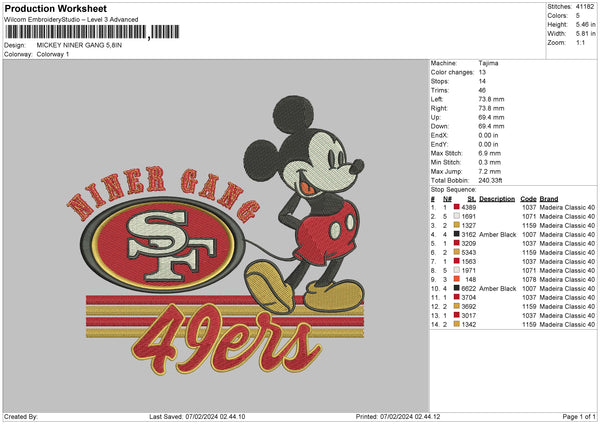This screenshot has height=424, width=600.
Task: Select the Stops value '14'
Action: point(482,81)
